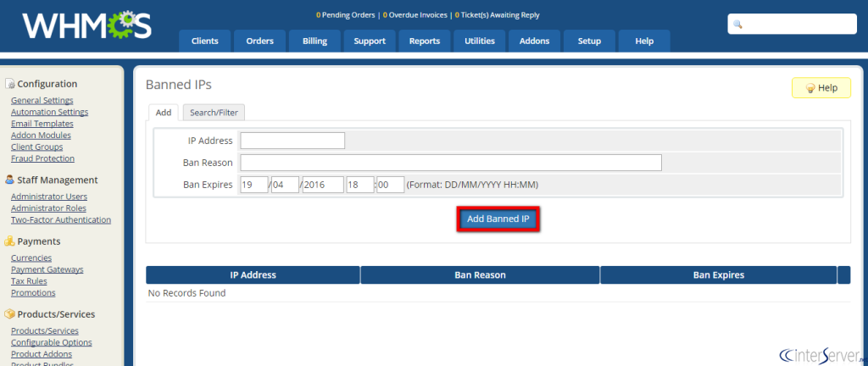Open Administrator Roles link
This screenshot has height=366, width=868.
click(48, 208)
